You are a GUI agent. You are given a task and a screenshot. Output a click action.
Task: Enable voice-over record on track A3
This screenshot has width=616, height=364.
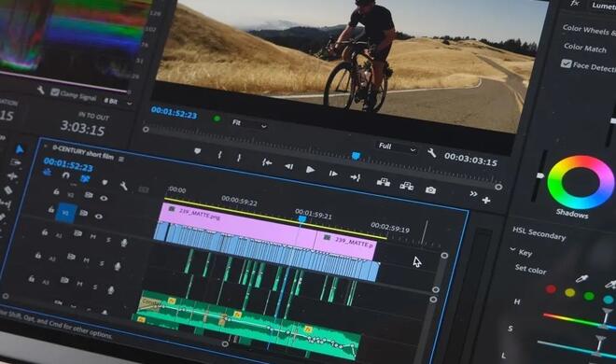click(x=111, y=290)
